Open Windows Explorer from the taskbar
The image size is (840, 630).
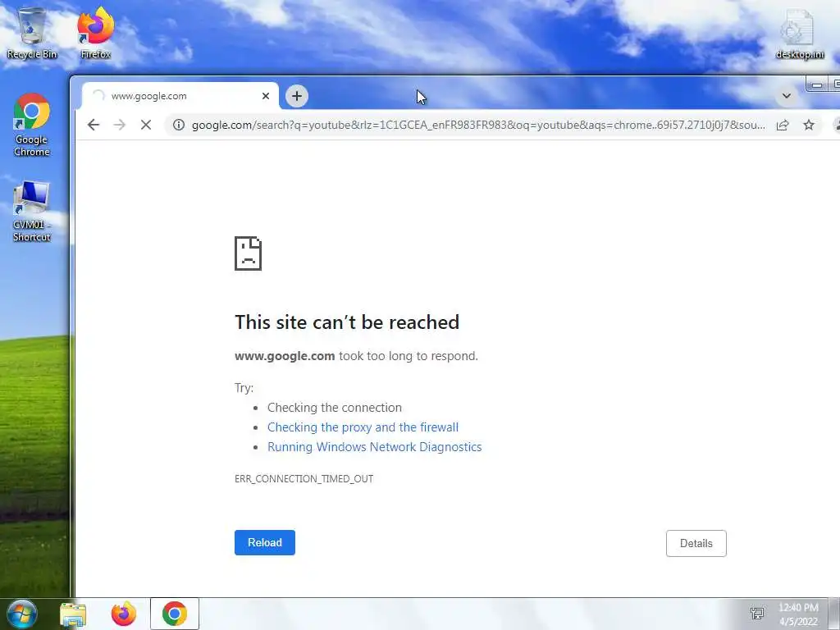[73, 614]
